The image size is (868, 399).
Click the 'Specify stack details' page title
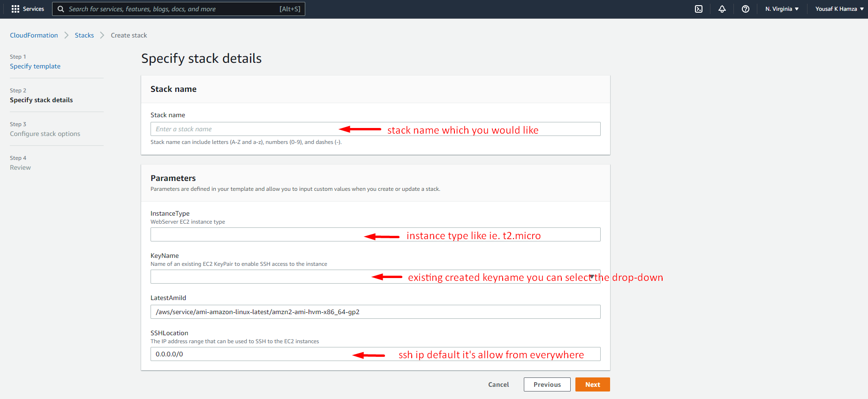[201, 58]
